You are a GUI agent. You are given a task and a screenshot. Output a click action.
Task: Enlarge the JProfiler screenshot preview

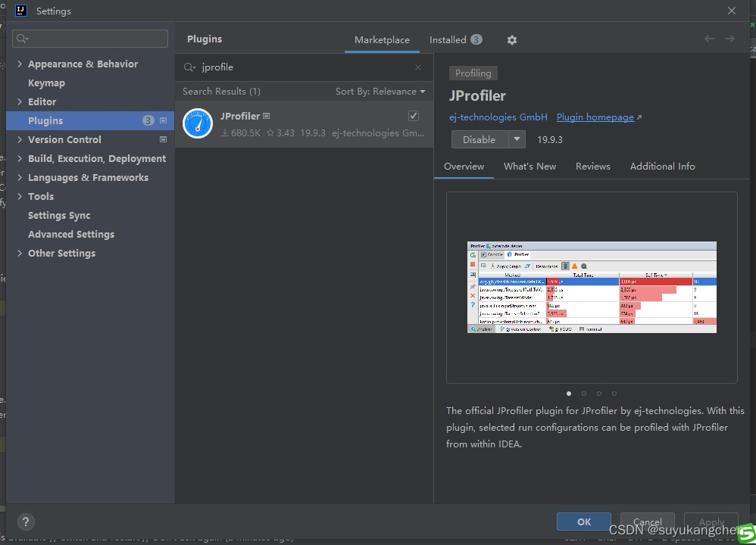click(x=592, y=287)
